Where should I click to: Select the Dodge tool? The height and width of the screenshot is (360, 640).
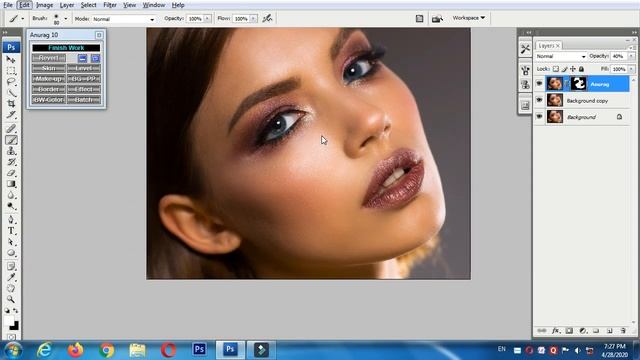click(x=11, y=206)
